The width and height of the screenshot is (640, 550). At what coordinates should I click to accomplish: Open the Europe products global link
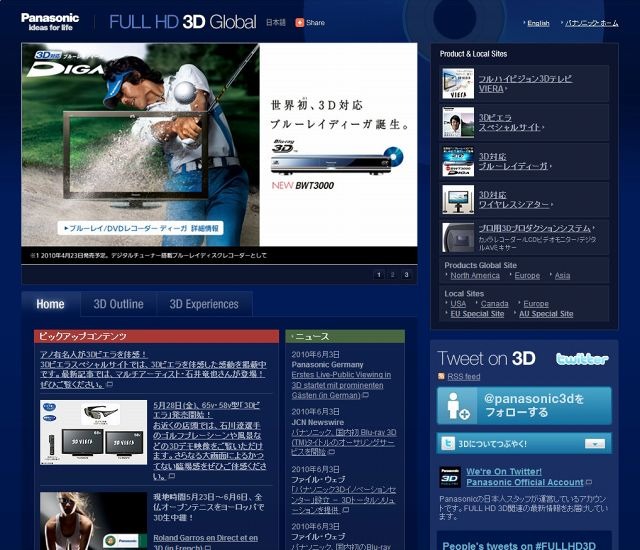pos(527,275)
